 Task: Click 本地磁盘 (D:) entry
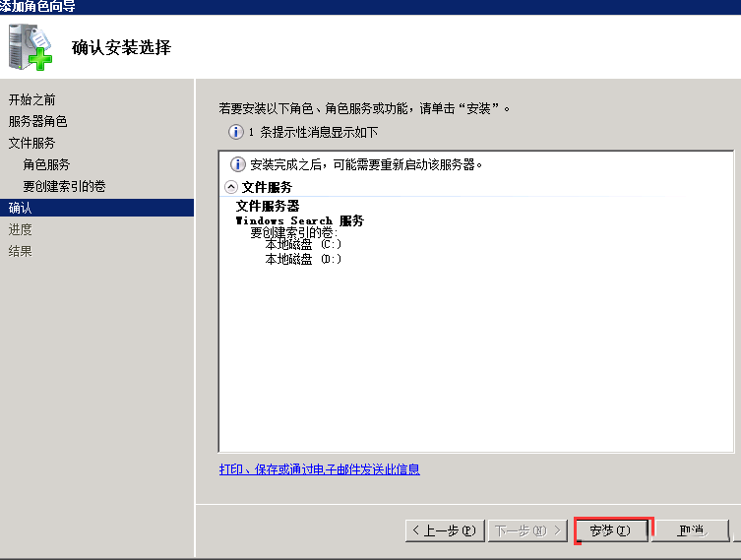click(303, 259)
